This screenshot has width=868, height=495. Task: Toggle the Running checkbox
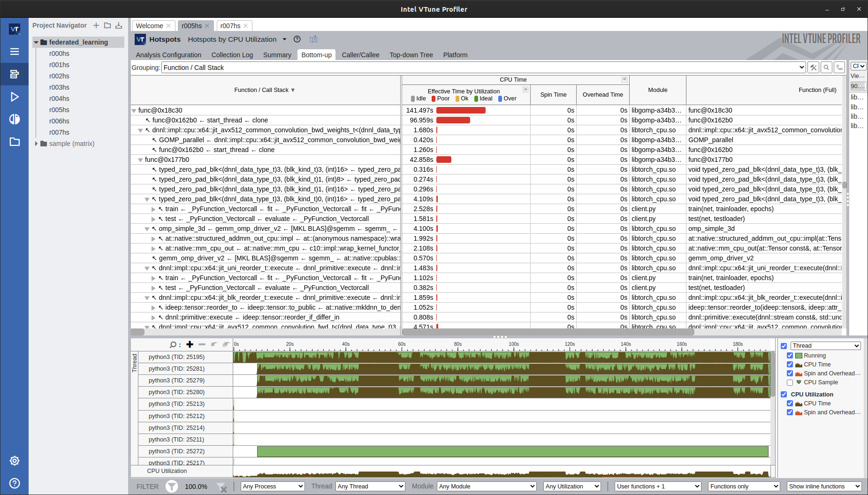tap(790, 356)
